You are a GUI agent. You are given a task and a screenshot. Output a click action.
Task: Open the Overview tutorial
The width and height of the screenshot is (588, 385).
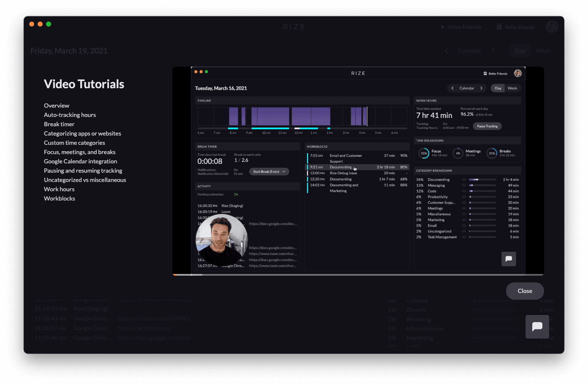[x=57, y=105]
